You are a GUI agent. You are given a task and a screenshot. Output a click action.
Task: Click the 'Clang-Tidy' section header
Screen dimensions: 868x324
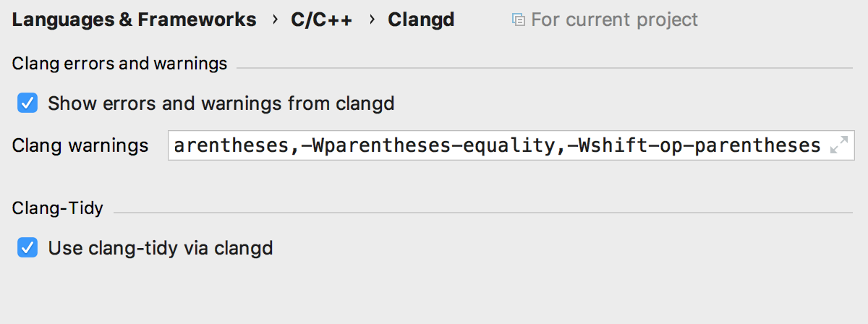(x=58, y=208)
